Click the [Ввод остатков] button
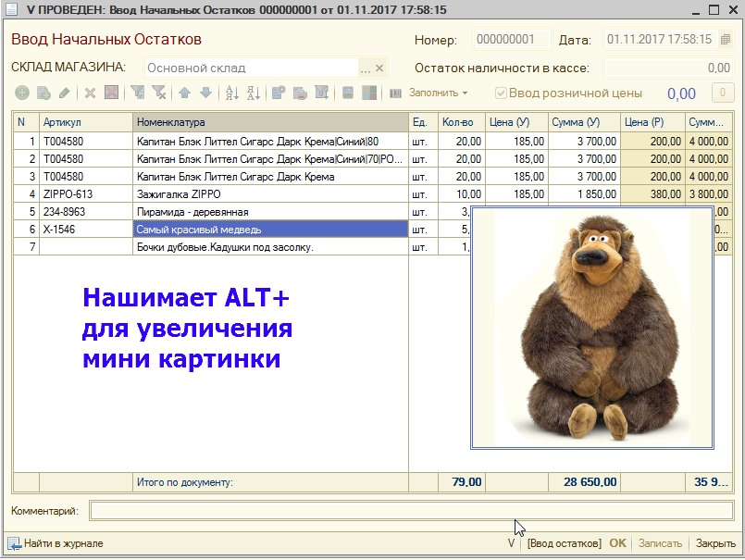 tap(564, 543)
